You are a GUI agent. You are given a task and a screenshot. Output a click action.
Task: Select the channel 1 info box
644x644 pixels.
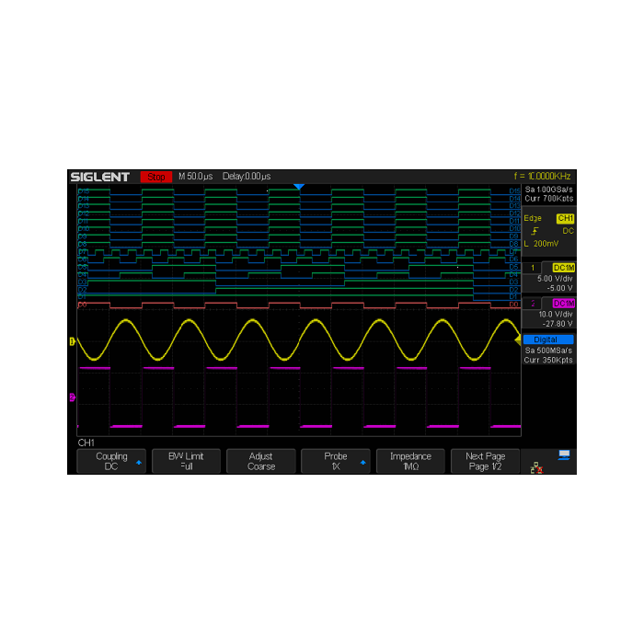pos(549,277)
